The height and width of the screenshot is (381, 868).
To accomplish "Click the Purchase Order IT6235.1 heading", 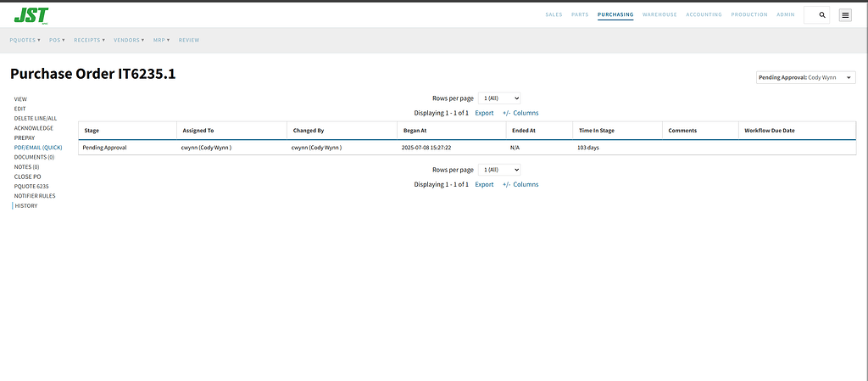I will click(93, 74).
